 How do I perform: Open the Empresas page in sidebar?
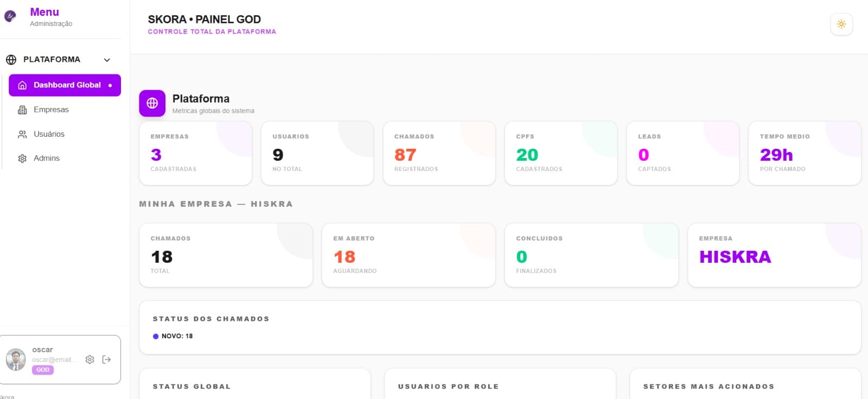click(x=65, y=110)
